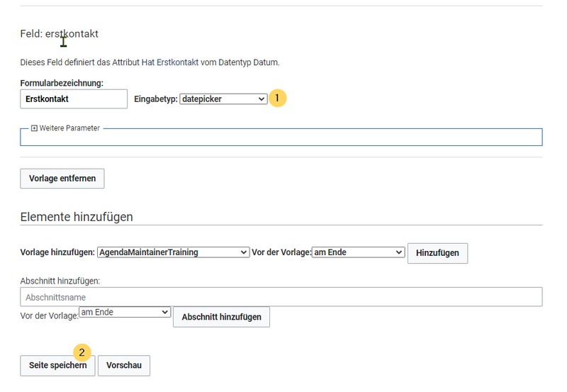Open the AgendaMaintainerTraining template dropdown
567x392 pixels.
click(173, 252)
